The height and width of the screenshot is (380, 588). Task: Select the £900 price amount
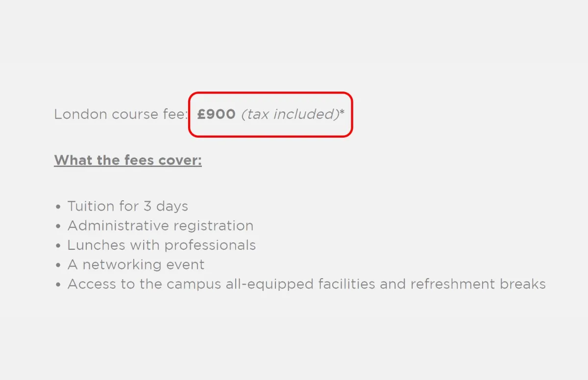tap(216, 115)
